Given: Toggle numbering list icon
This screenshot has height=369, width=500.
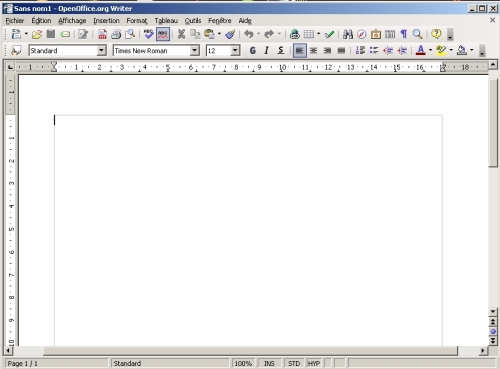Looking at the screenshot, I should tap(360, 51).
